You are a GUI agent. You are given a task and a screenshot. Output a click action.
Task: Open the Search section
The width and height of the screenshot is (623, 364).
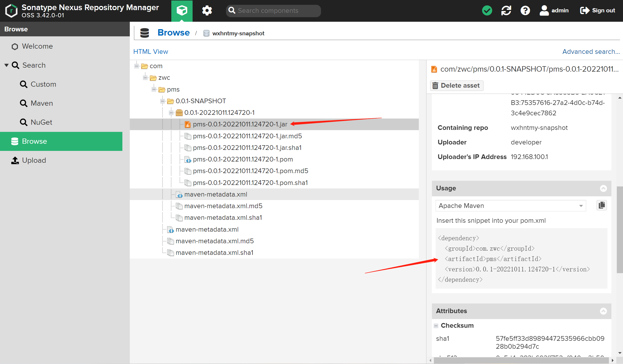point(34,65)
